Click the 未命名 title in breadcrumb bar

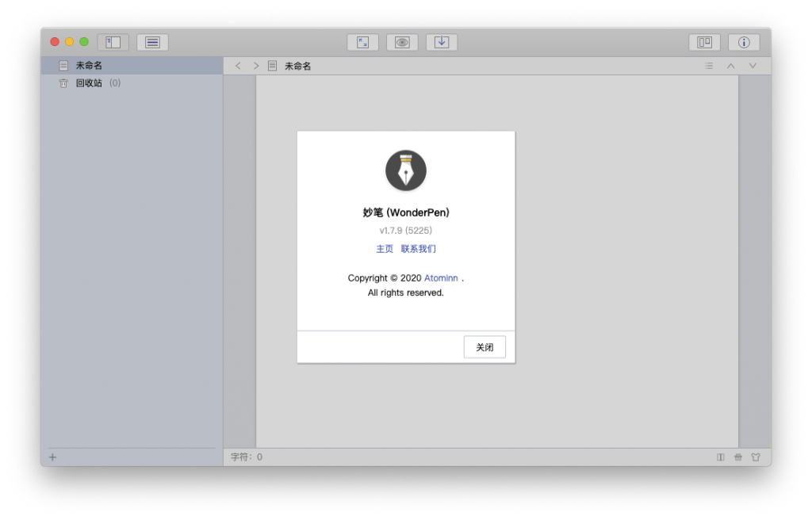point(298,66)
